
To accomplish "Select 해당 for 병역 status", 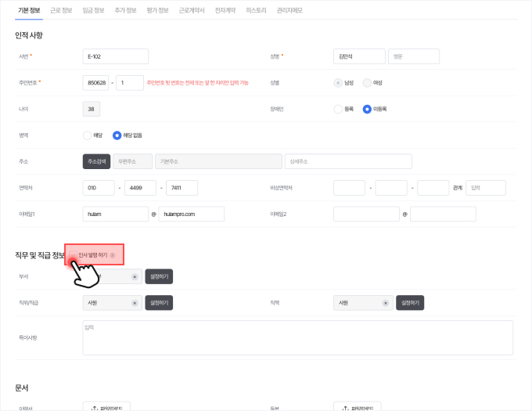I will point(88,135).
